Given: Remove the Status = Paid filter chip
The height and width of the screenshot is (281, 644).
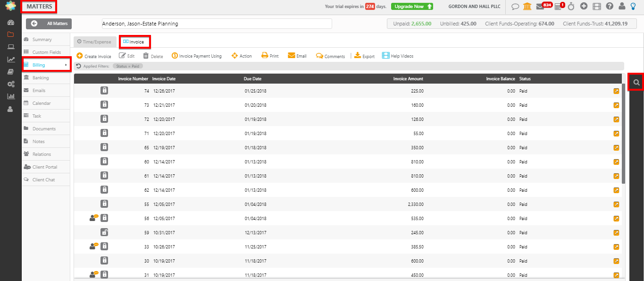Looking at the screenshot, I should pos(128,66).
